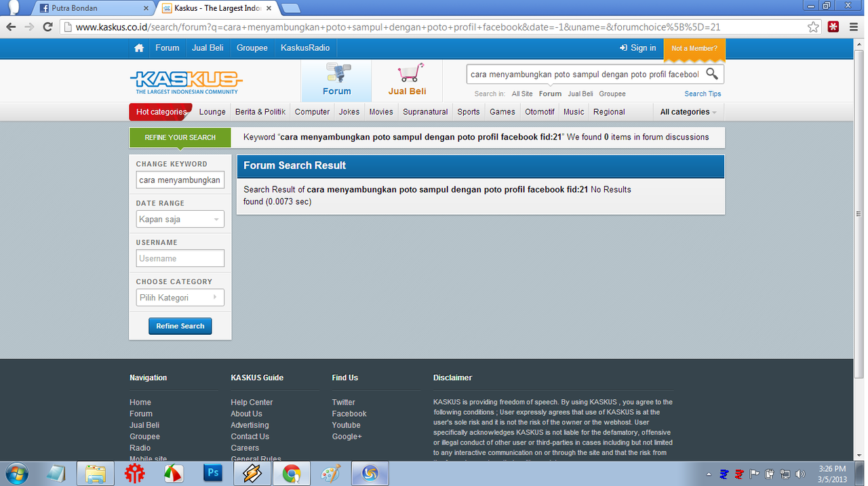Open Groupee in the top navbar
Image resolution: width=868 pixels, height=486 pixels.
[252, 48]
